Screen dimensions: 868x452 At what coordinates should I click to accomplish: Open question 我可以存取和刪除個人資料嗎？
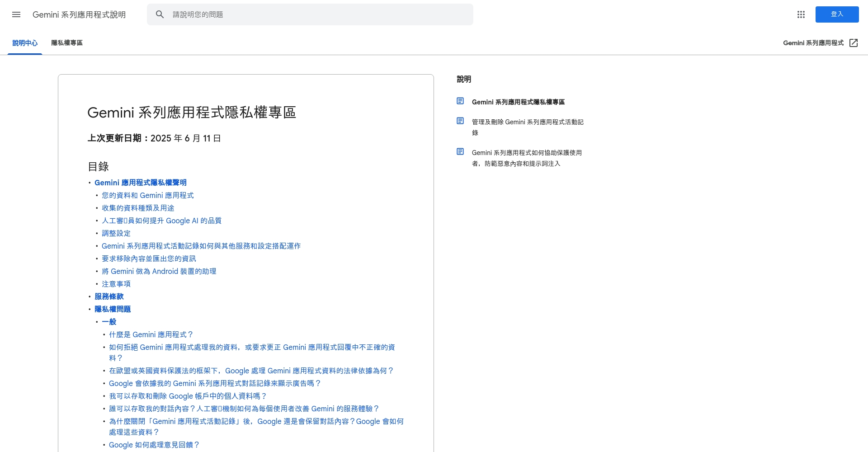[188, 396]
